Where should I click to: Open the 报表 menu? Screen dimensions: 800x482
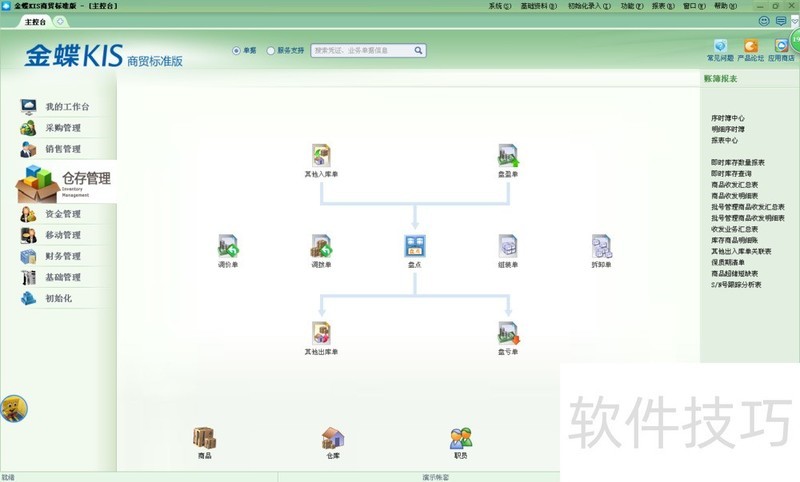[663, 6]
